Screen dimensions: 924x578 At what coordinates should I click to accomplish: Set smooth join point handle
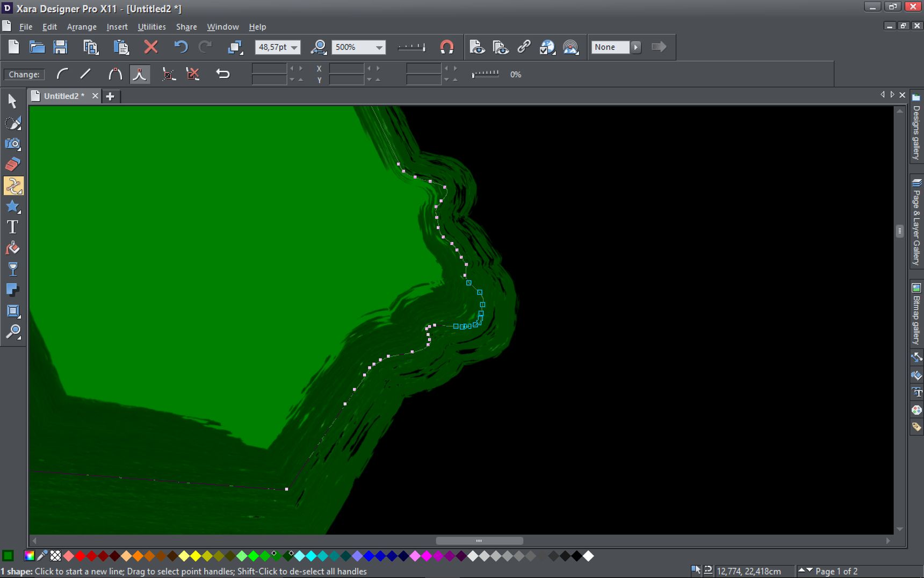coord(115,74)
